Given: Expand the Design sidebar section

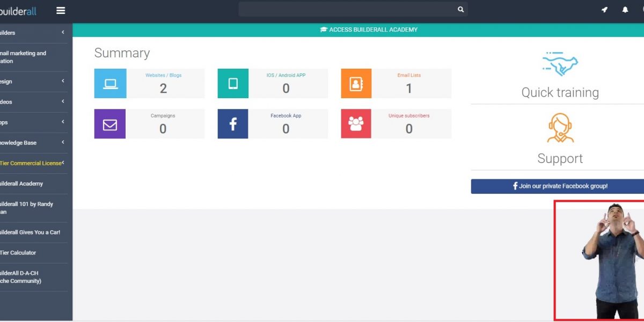Looking at the screenshot, I should (63, 81).
